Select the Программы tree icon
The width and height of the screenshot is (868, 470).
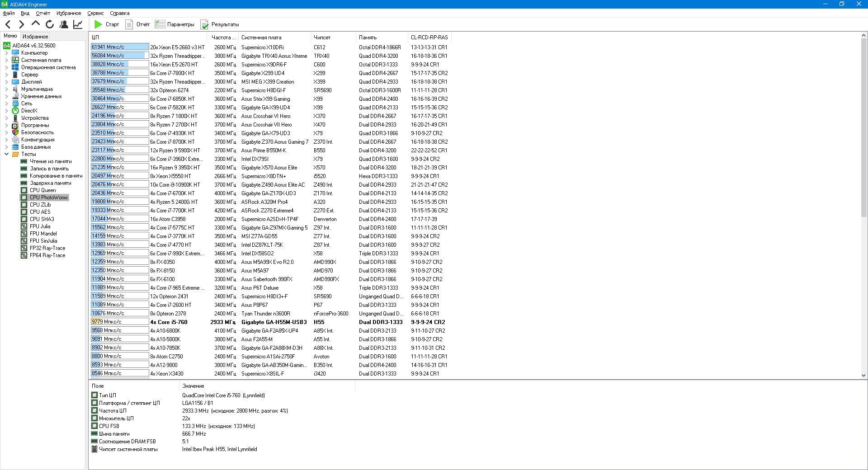coord(15,125)
